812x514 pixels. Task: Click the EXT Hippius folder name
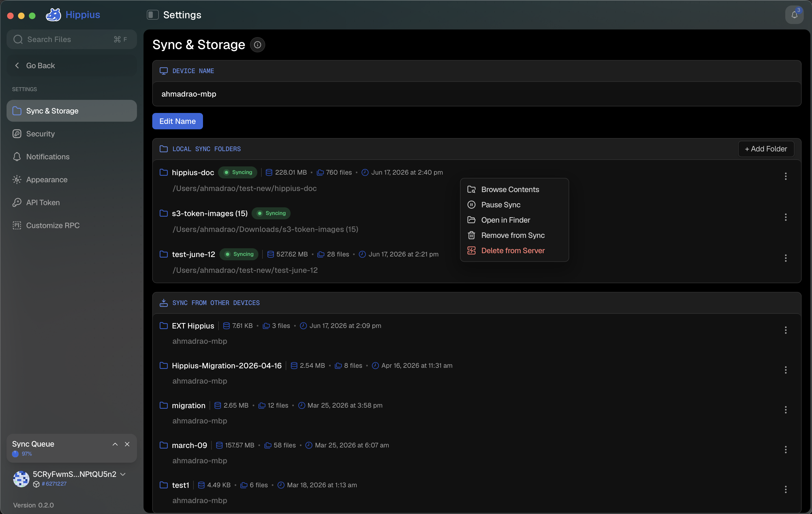tap(193, 325)
